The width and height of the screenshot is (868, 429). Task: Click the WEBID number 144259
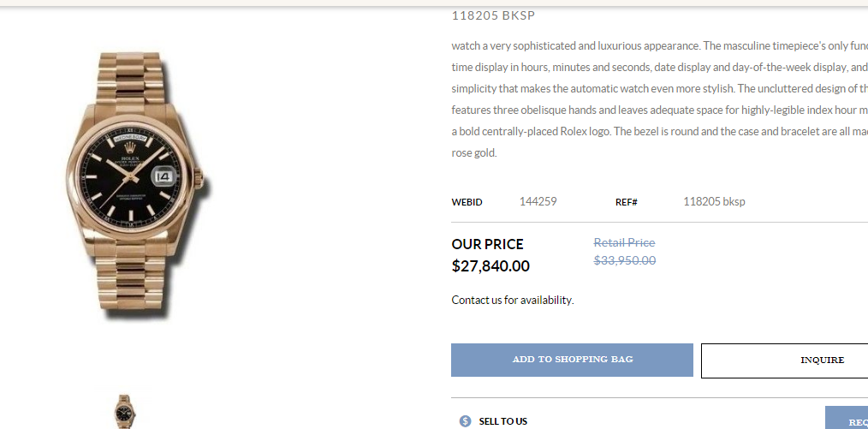coord(538,201)
